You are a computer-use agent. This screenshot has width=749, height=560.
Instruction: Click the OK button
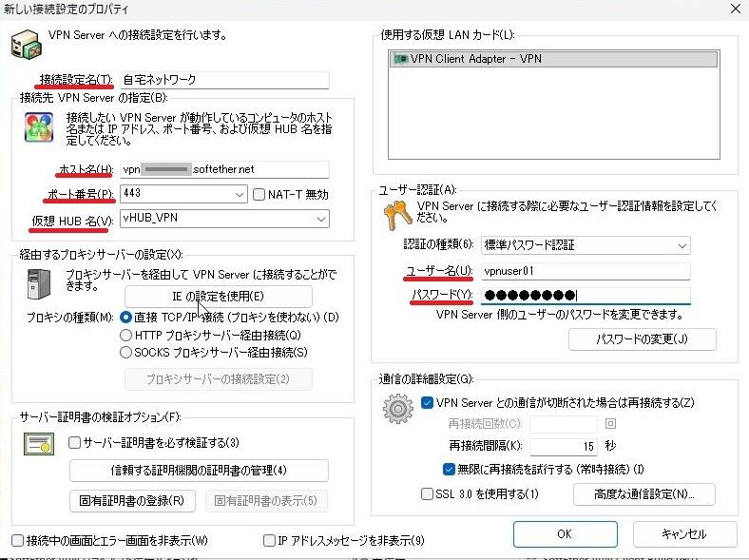pos(566,534)
